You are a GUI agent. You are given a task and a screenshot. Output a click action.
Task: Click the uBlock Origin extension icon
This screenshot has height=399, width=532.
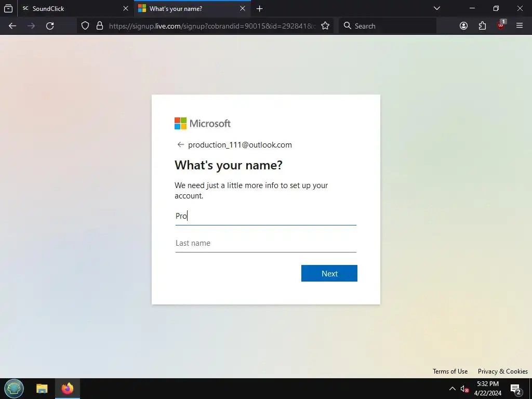click(501, 25)
